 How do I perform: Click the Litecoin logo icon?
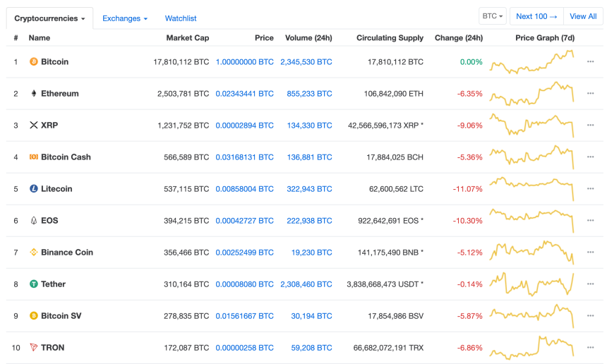(33, 189)
